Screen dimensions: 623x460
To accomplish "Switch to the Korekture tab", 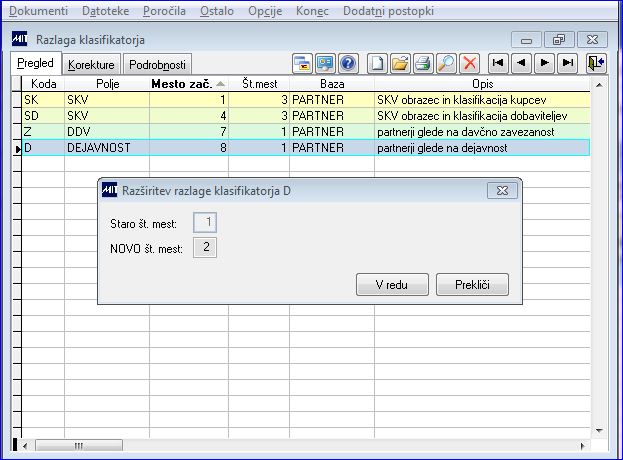I will 91,65.
